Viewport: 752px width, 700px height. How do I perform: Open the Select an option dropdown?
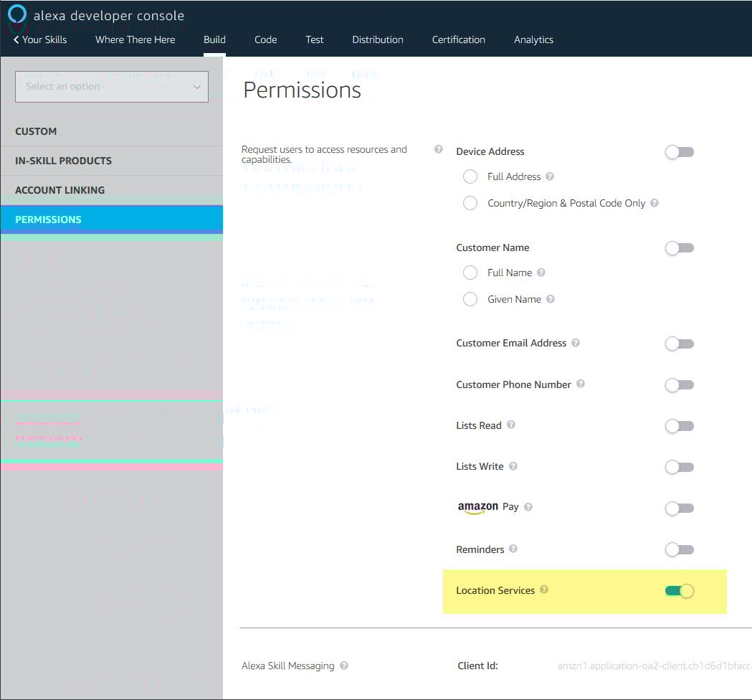tap(112, 87)
